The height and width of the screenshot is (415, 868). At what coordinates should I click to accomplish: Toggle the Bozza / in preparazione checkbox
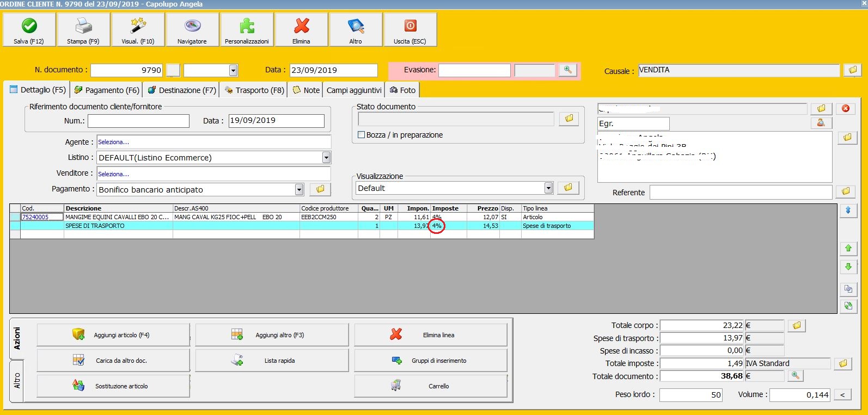click(x=361, y=135)
